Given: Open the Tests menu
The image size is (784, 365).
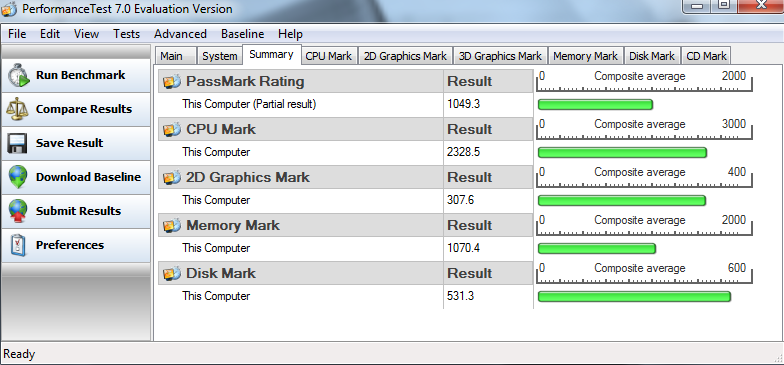Looking at the screenshot, I should tap(126, 34).
